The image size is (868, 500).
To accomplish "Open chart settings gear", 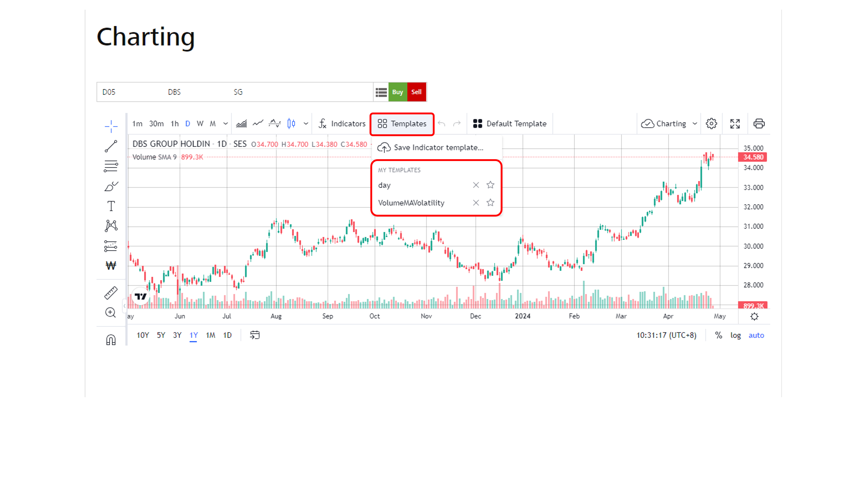I will point(711,124).
